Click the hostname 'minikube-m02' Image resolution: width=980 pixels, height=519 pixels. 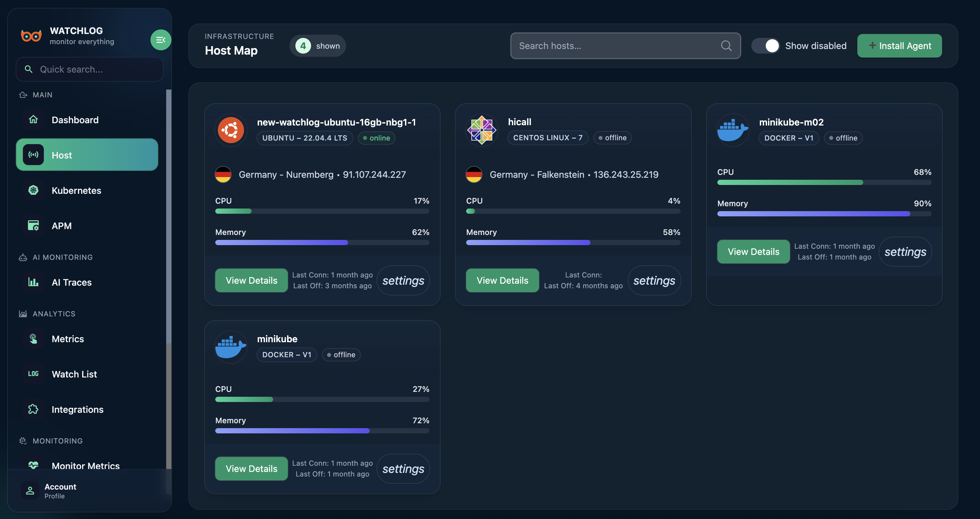click(791, 122)
